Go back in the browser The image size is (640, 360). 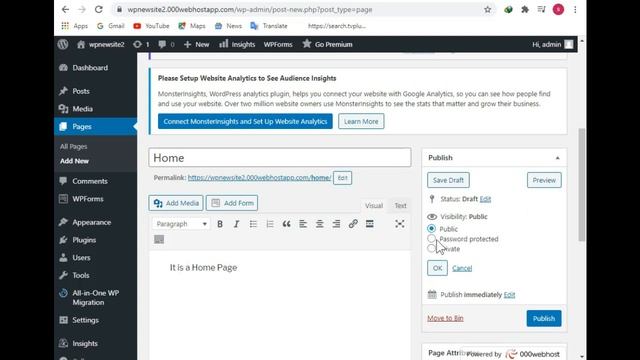tap(65, 9)
